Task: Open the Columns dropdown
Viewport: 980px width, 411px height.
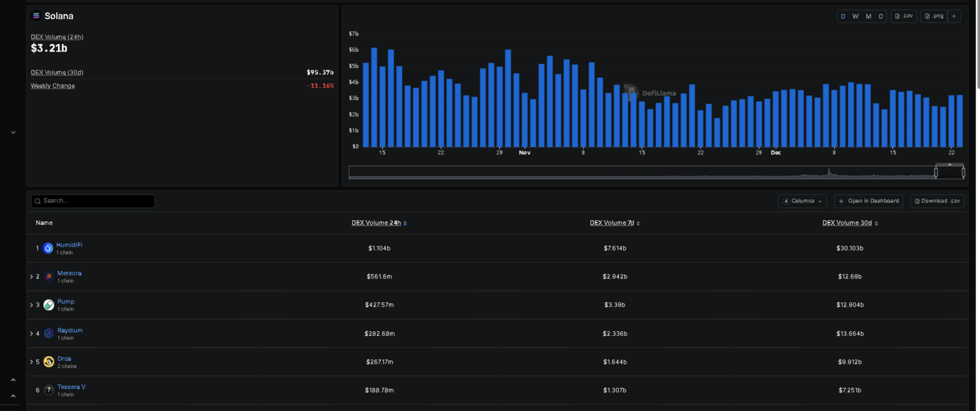Action: pyautogui.click(x=802, y=201)
